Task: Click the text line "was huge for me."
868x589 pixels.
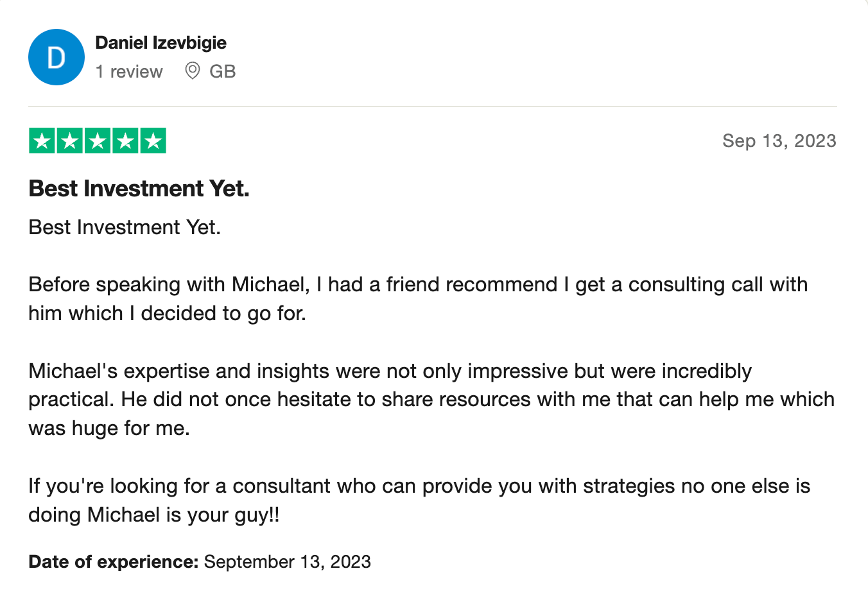Action: [x=109, y=428]
